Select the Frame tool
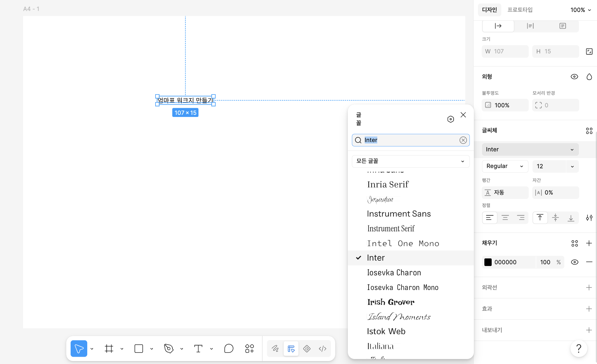The image size is (597, 364). [109, 349]
